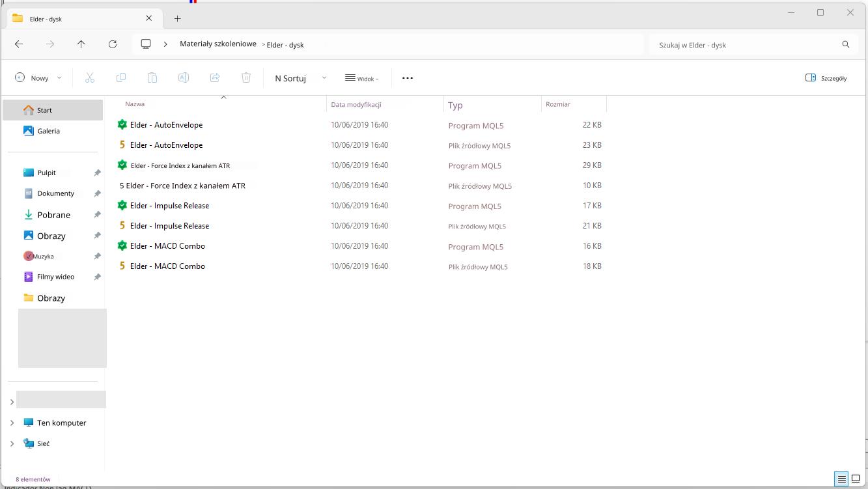This screenshot has height=489, width=868.
Task: Click the Share icon in toolbar
Action: 215,77
